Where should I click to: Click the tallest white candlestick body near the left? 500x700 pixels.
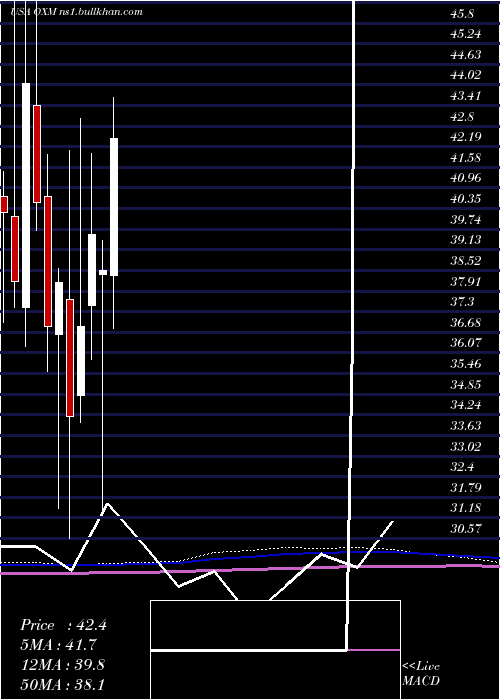26,195
